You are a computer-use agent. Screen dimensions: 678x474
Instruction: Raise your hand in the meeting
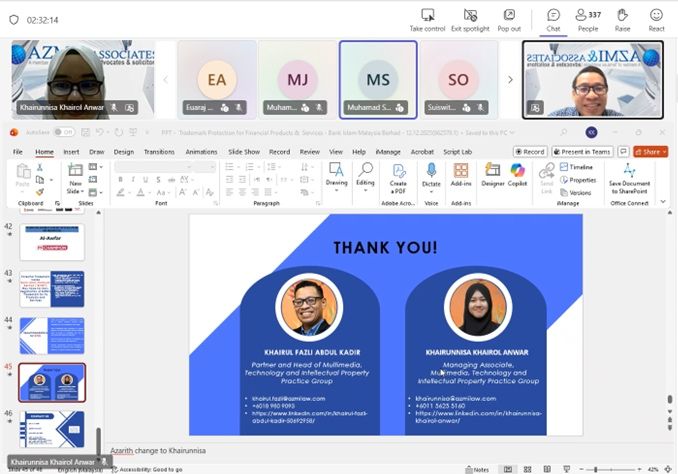click(623, 19)
